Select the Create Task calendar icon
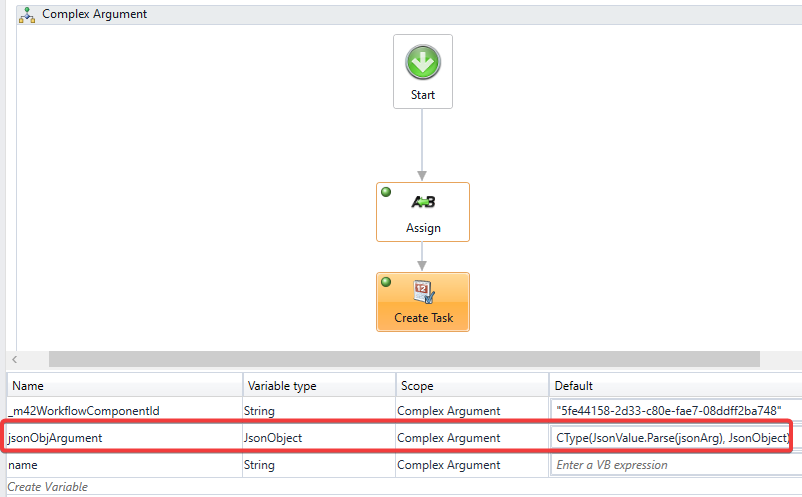 tap(423, 291)
